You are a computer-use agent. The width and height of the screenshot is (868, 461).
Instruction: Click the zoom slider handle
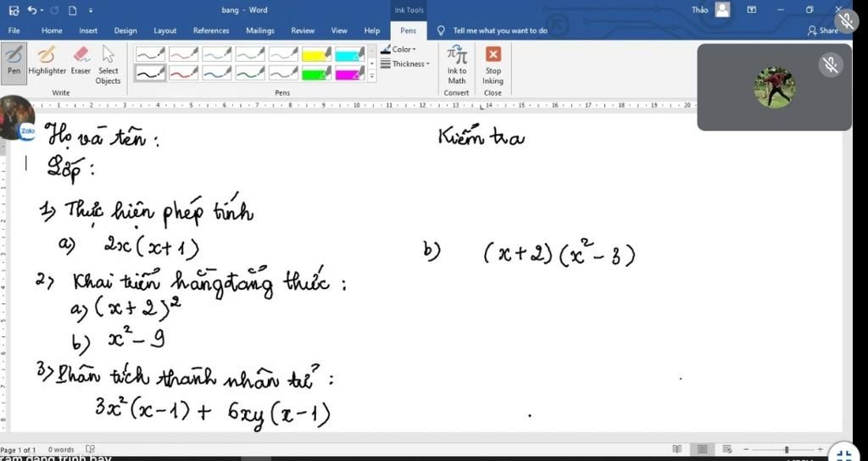tap(786, 449)
